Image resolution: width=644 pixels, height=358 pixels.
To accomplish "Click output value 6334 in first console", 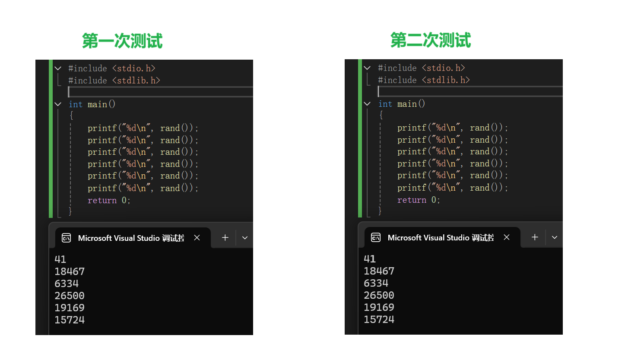I will 67,284.
